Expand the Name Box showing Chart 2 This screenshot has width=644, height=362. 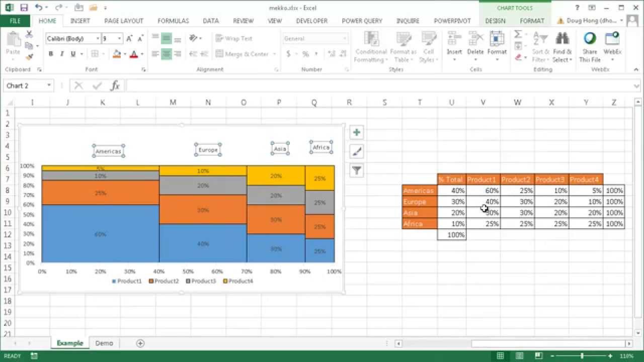pos(49,85)
